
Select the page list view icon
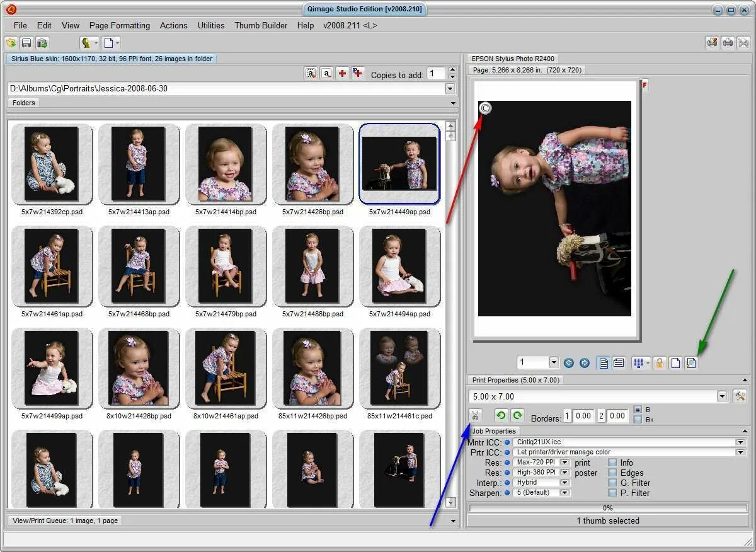(x=619, y=363)
